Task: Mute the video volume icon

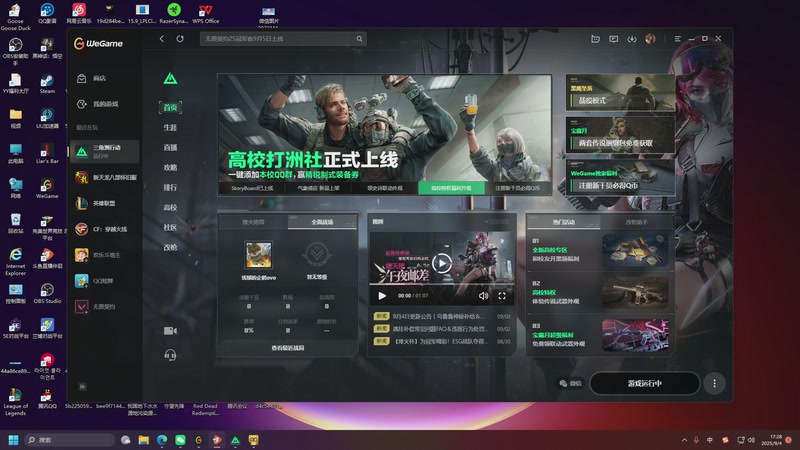Action: click(483, 296)
